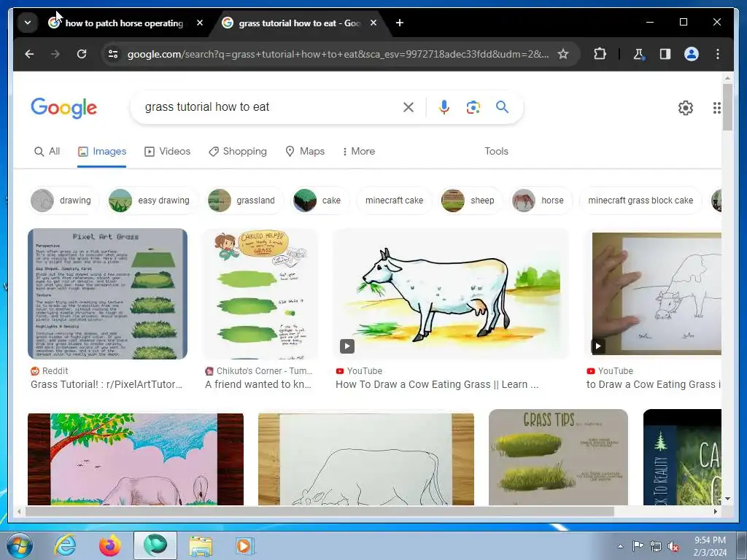Switch to Shopping results tab
The width and height of the screenshot is (747, 560).
point(238,151)
